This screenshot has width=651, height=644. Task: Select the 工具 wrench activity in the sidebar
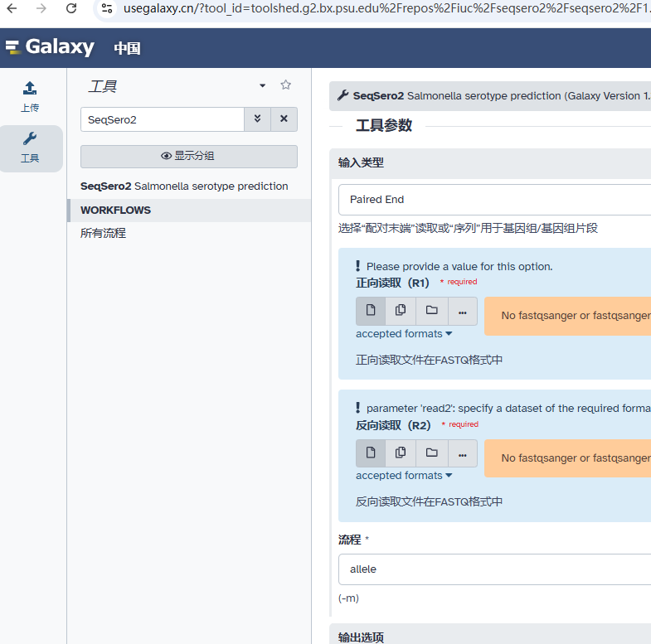point(30,148)
